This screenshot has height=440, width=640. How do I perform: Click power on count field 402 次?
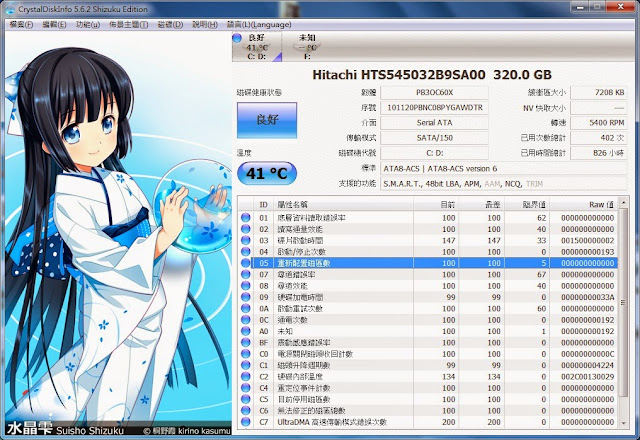coord(599,138)
